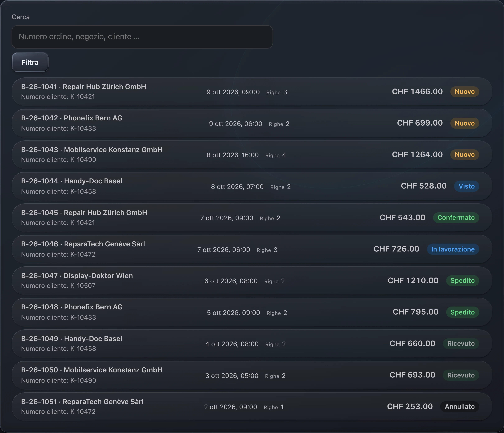Open order B-26-1047 Display-Doktor Wien
This screenshot has width=504, height=433.
click(252, 281)
